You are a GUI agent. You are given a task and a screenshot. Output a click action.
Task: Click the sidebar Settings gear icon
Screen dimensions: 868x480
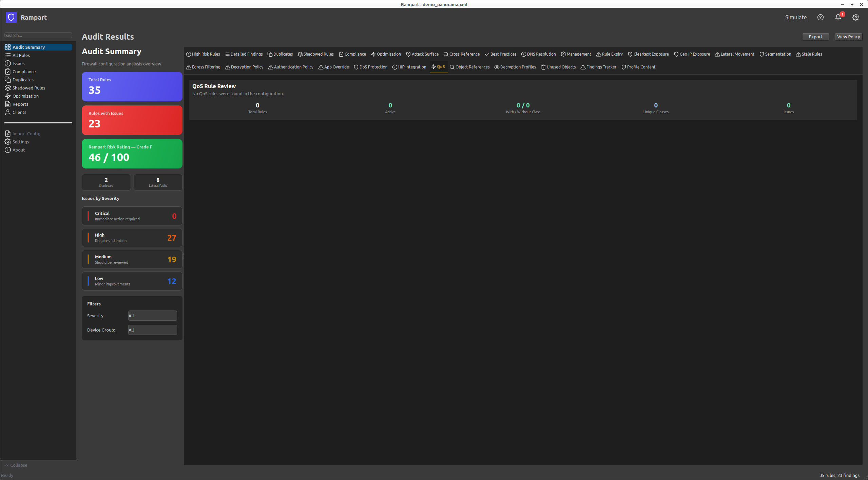tap(8, 142)
